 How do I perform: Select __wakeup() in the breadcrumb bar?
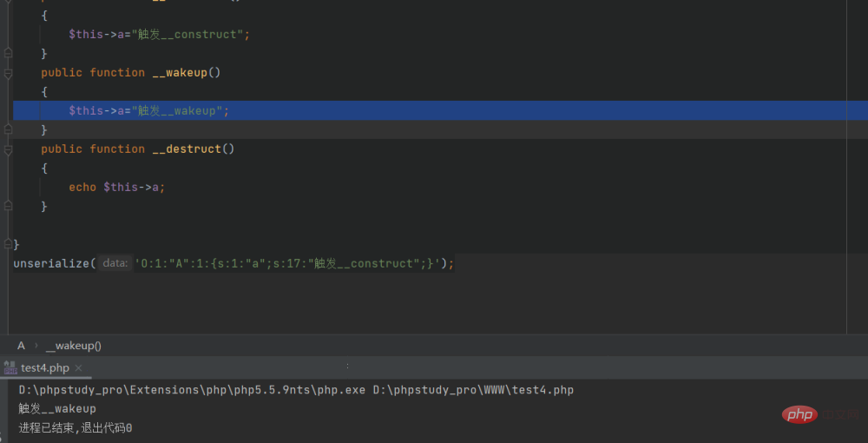[74, 346]
